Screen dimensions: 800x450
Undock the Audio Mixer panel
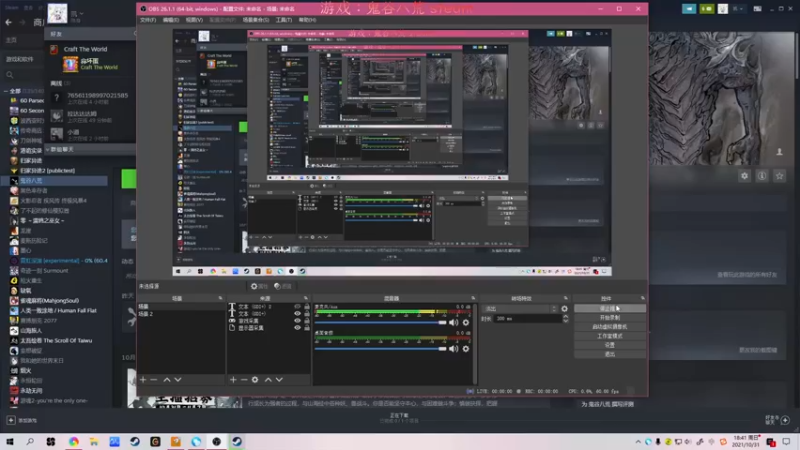[x=473, y=298]
